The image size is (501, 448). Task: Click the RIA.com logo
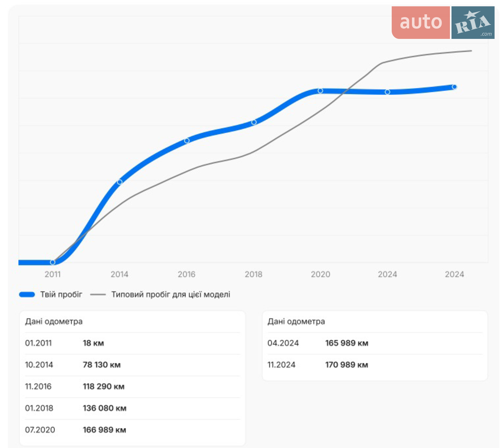473,22
